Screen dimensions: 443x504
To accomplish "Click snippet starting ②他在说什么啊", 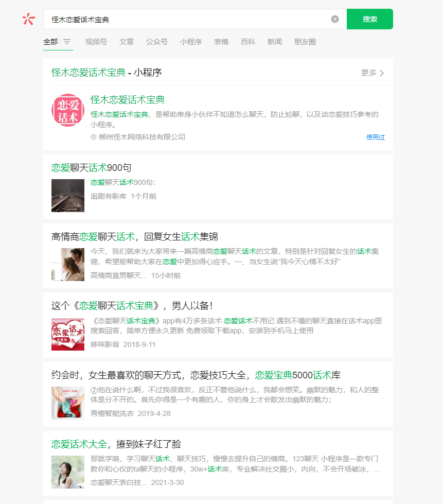I will coord(235,395).
